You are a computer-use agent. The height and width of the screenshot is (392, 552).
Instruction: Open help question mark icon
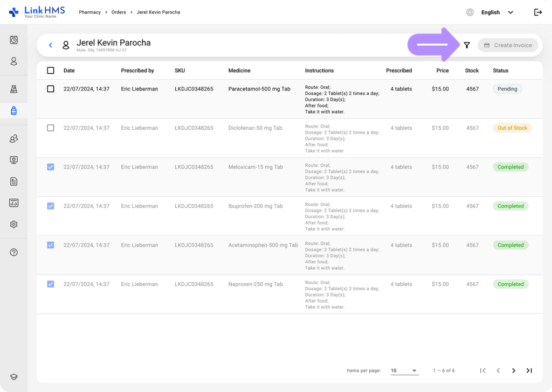[x=13, y=252]
